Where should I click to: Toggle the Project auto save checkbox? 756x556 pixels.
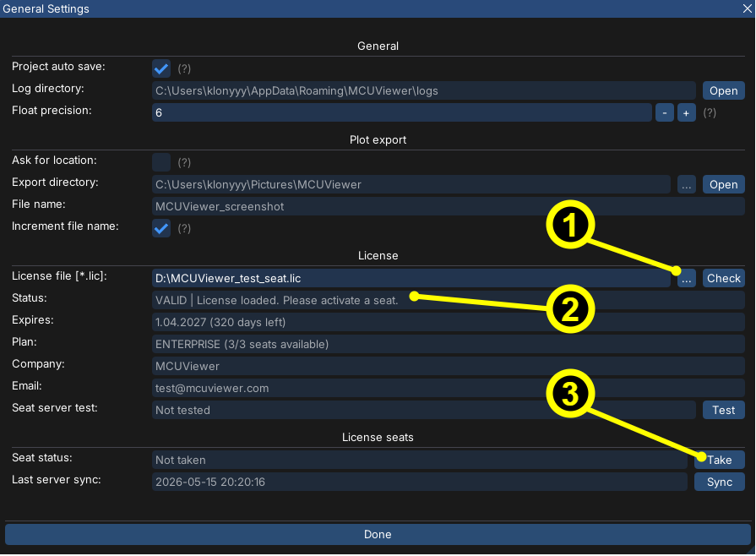(x=161, y=68)
